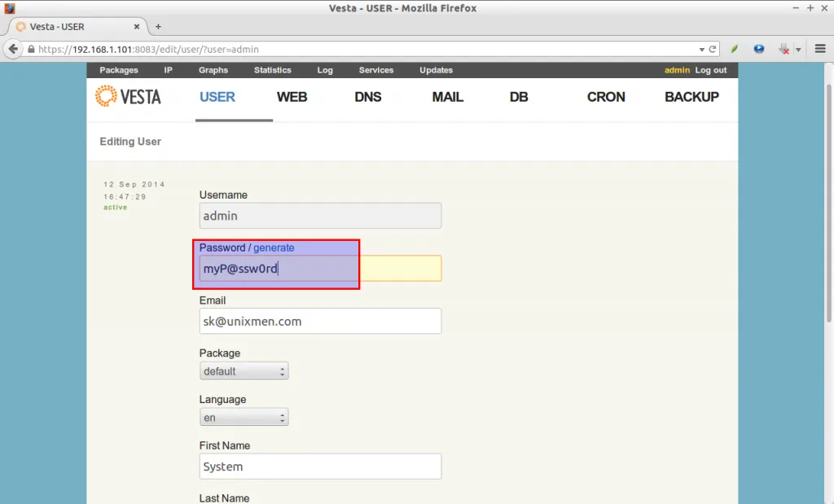Click the browser back arrow button
Screen dimensions: 834x504
click(13, 49)
